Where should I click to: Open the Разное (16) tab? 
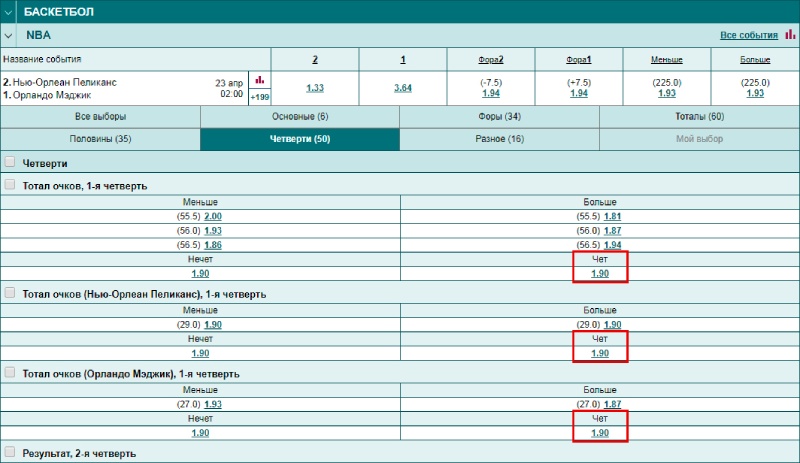499,139
